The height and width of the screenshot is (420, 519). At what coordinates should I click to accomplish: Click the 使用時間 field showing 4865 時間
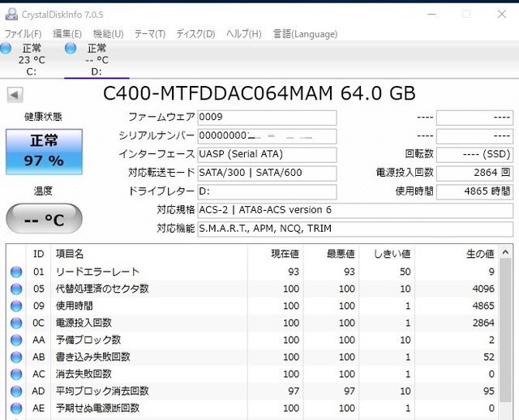click(x=475, y=191)
